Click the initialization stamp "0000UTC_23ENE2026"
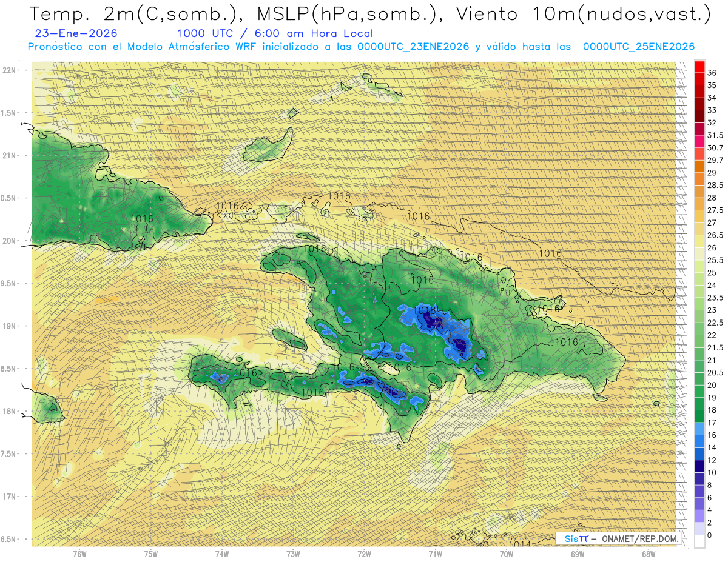This screenshot has width=728, height=562. tap(413, 47)
